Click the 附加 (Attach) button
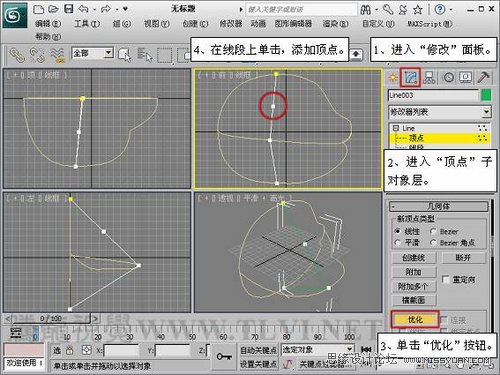This screenshot has height=375, width=500. (x=414, y=272)
